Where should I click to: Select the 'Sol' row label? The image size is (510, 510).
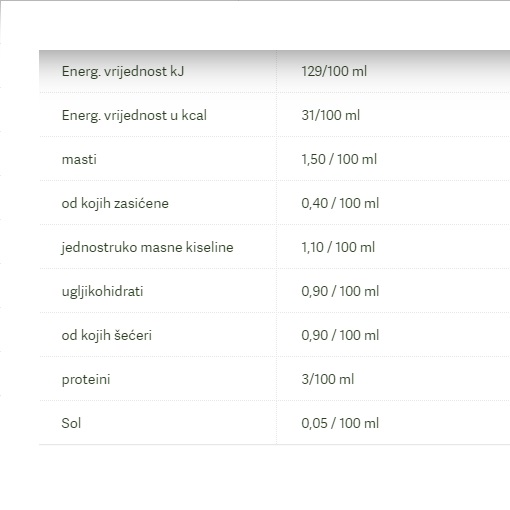71,423
